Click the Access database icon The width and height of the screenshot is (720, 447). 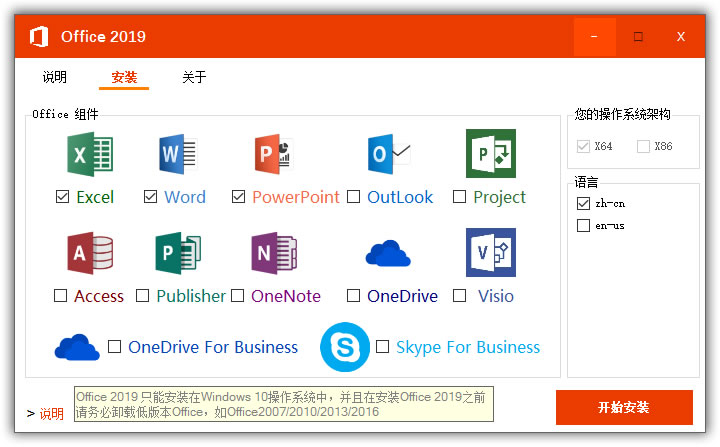[90, 253]
